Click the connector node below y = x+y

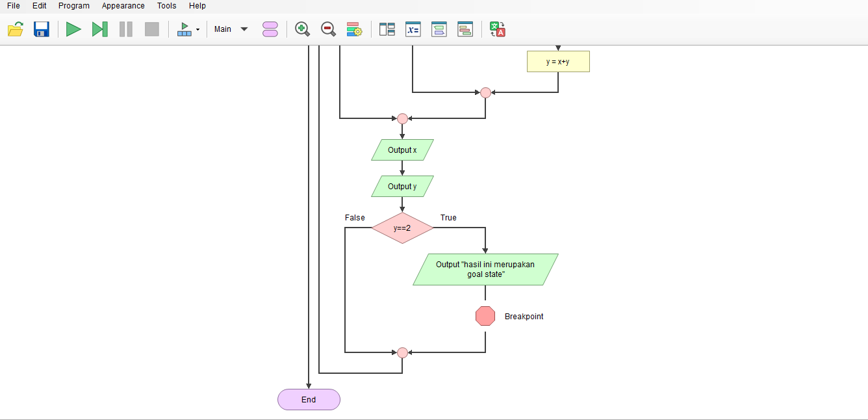(x=485, y=92)
